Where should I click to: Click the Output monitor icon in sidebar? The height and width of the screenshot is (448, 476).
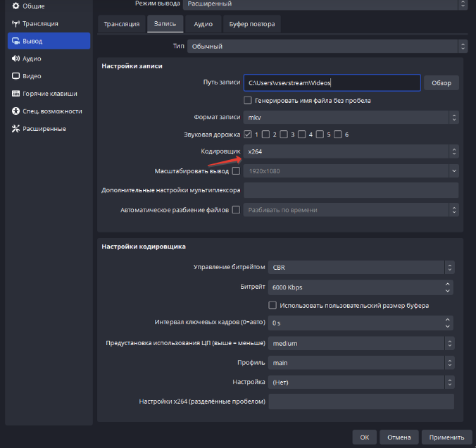click(x=15, y=41)
